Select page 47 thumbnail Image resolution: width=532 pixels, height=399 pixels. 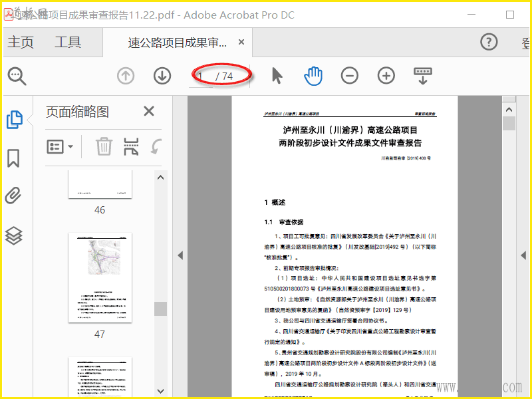point(100,277)
